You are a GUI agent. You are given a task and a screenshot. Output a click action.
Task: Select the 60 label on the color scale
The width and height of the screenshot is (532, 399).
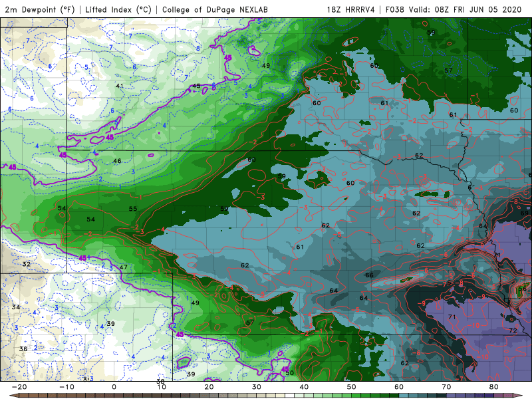click(399, 387)
